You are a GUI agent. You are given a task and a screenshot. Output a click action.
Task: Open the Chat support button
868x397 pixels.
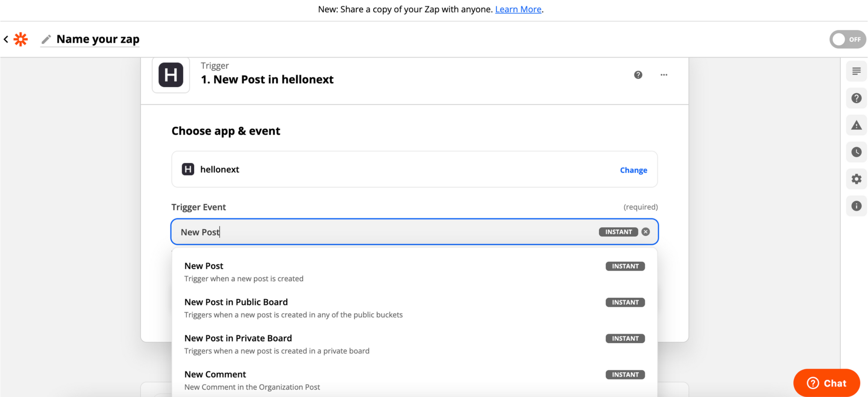[x=827, y=383]
